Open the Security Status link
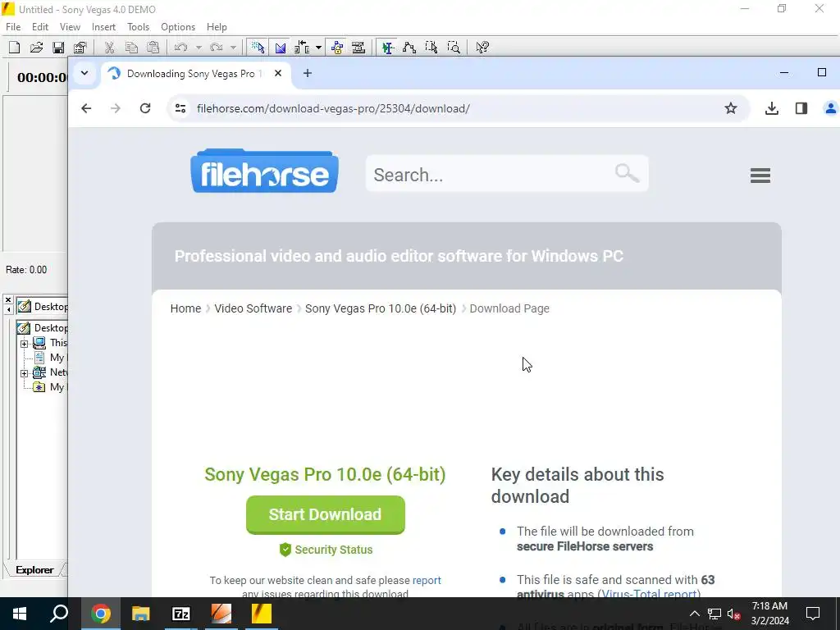This screenshot has width=840, height=630. (x=326, y=550)
